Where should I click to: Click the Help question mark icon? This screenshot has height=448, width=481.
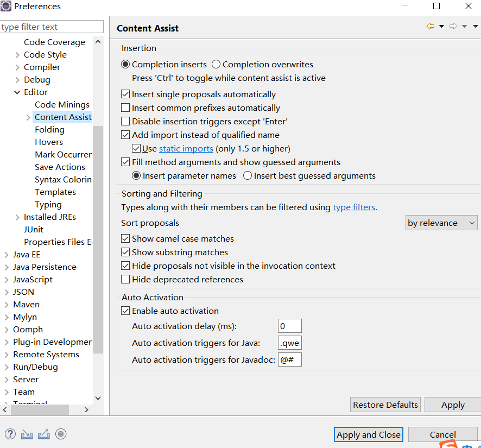point(10,434)
